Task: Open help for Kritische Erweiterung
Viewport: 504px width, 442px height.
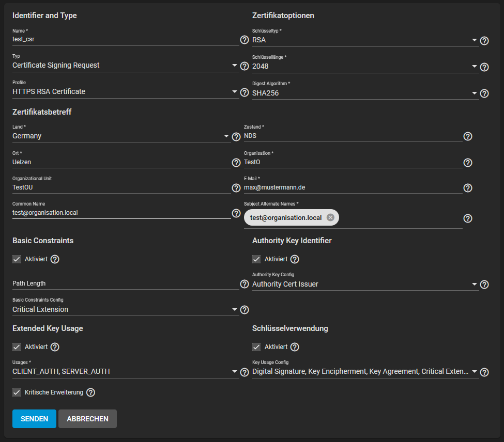Action: click(90, 392)
